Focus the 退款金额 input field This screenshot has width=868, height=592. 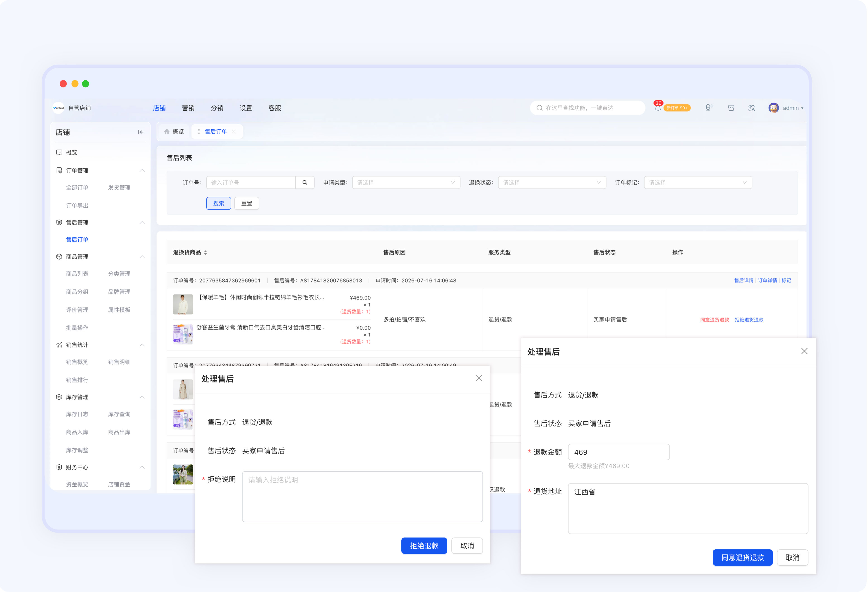coord(619,452)
